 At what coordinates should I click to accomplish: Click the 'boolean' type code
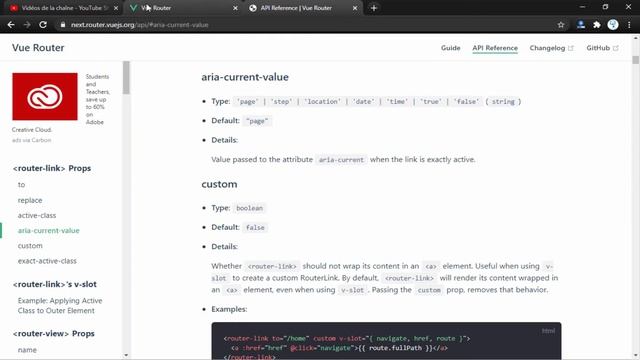[249, 208]
